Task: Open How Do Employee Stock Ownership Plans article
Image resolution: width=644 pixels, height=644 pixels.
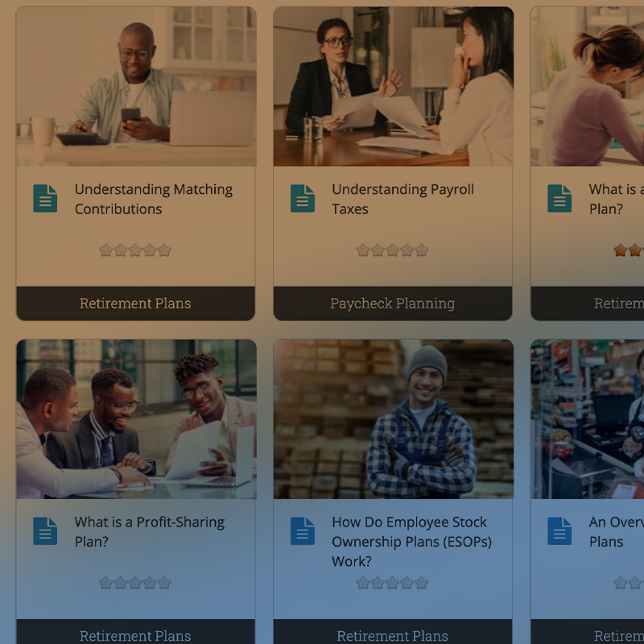Action: click(x=411, y=542)
